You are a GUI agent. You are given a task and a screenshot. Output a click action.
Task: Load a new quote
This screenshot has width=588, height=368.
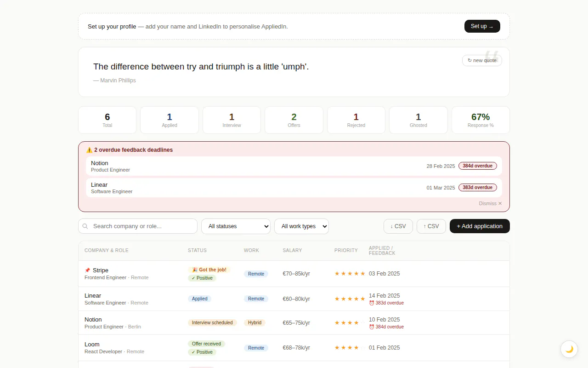click(x=482, y=60)
